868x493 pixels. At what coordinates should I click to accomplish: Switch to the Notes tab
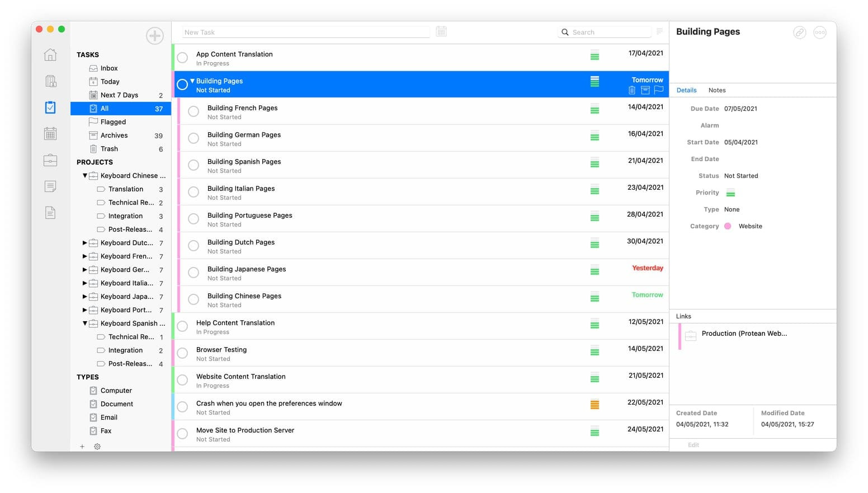pyautogui.click(x=716, y=90)
